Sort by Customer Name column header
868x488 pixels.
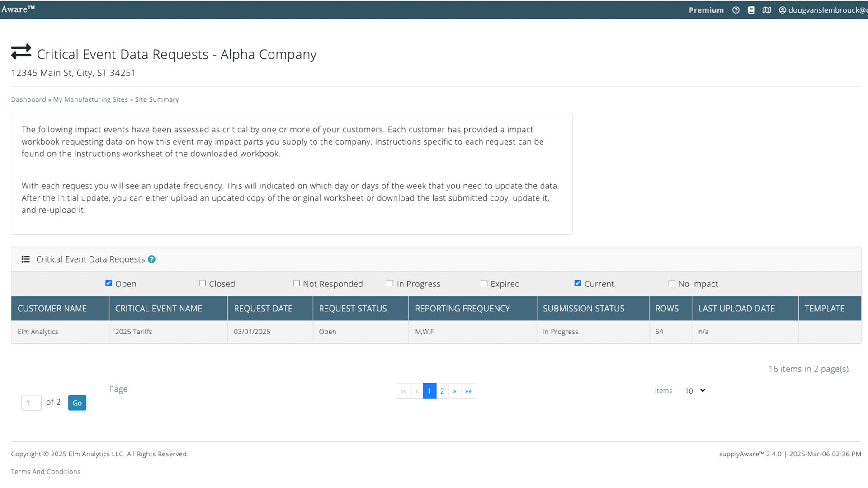pyautogui.click(x=52, y=309)
